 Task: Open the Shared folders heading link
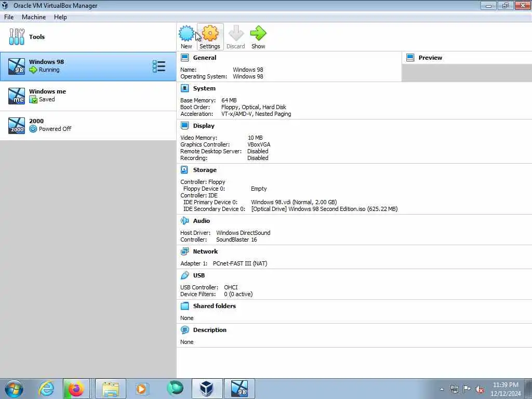[215, 306]
